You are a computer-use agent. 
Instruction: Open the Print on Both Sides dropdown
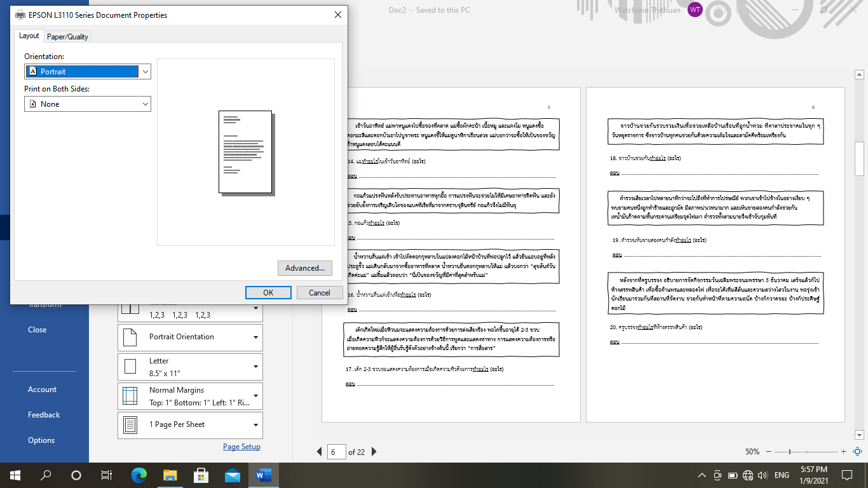coord(88,104)
